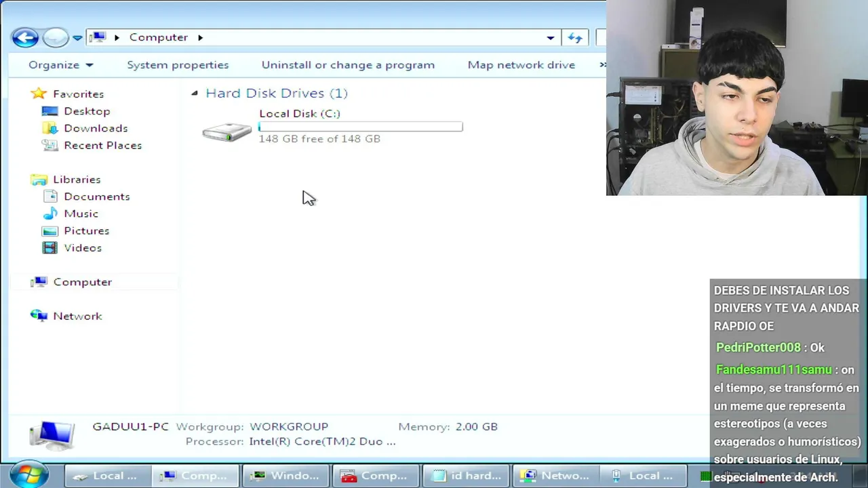Image resolution: width=868 pixels, height=488 pixels.
Task: Go back with the blue Back arrow
Action: pyautogui.click(x=25, y=37)
